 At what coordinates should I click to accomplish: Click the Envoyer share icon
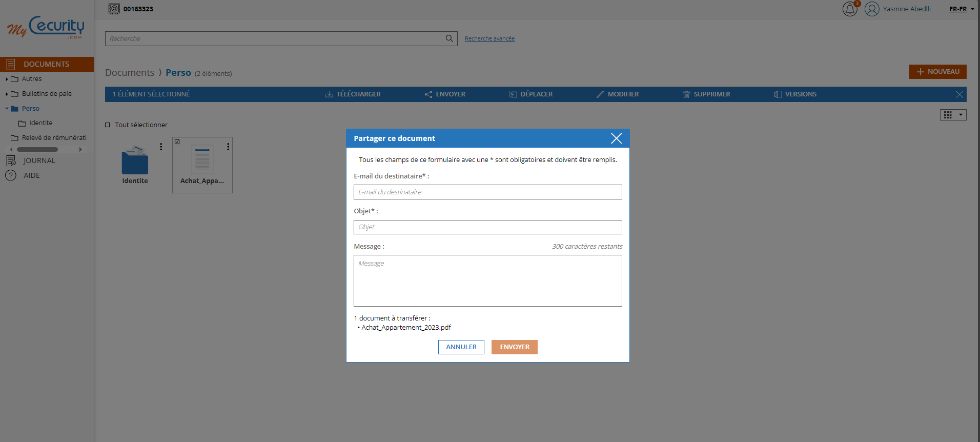(428, 94)
